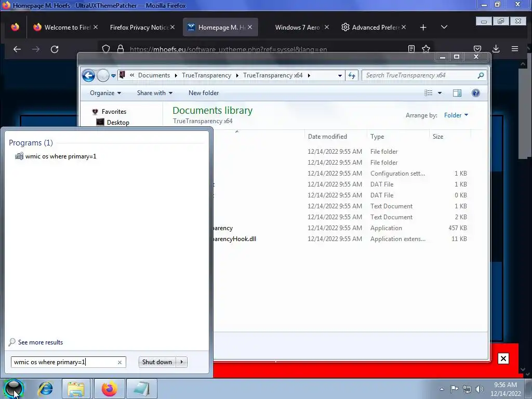532x399 pixels.
Task: Expand arrow after TrueTransparency x64 breadcrumb
Action: tap(309, 75)
